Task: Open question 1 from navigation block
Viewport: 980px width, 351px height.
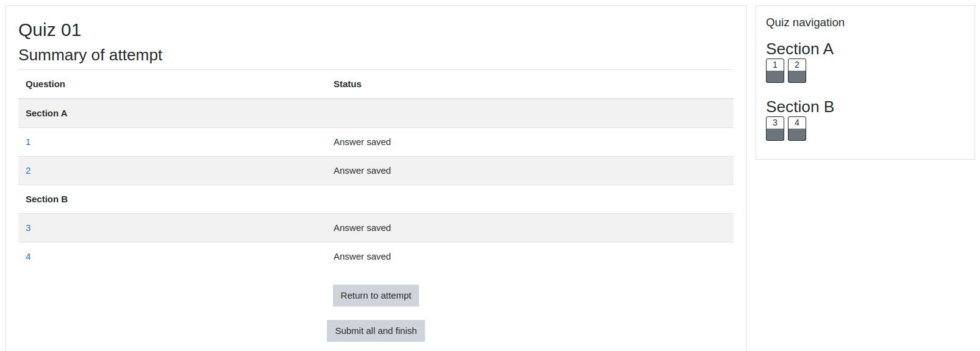Action: coord(775,71)
